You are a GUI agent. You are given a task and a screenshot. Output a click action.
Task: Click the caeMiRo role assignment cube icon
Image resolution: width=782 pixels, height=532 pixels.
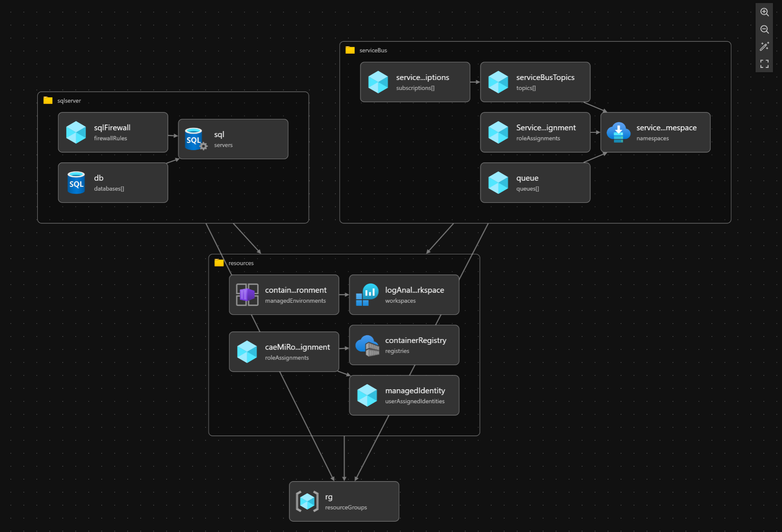coord(247,352)
